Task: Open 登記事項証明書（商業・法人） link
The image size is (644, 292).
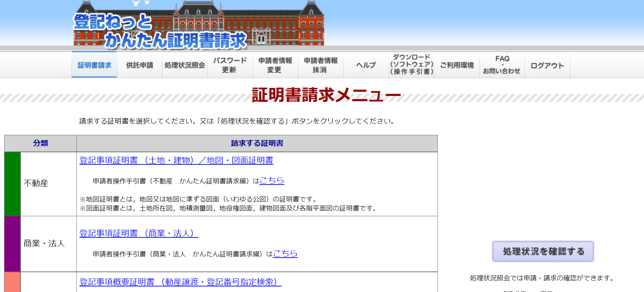Action: pos(139,233)
